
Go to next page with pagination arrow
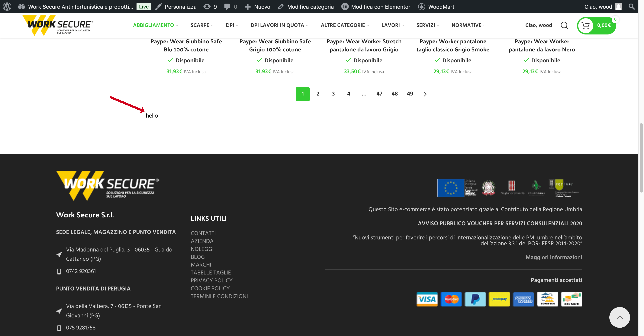click(x=425, y=94)
